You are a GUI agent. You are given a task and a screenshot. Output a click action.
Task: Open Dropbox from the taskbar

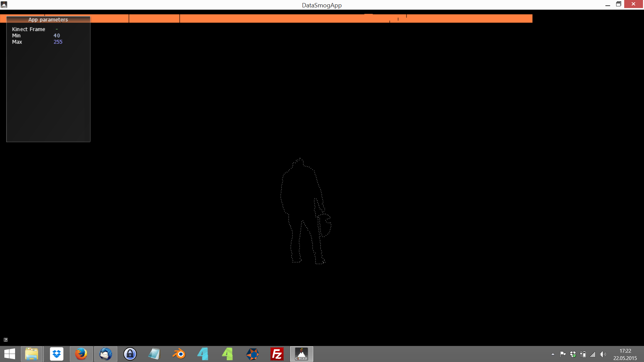tap(56, 354)
